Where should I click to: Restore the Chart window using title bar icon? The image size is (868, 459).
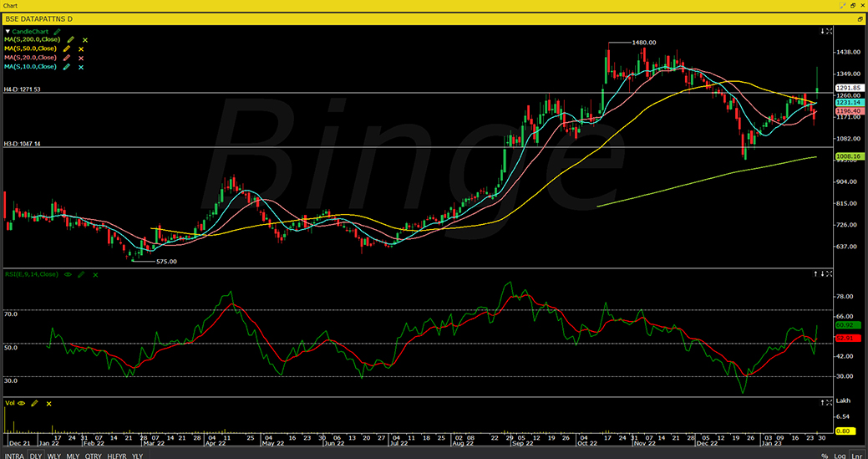853,5
